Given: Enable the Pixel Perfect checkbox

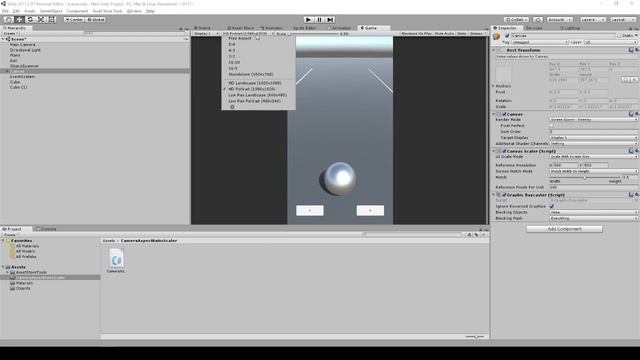Looking at the screenshot, I should (551, 126).
